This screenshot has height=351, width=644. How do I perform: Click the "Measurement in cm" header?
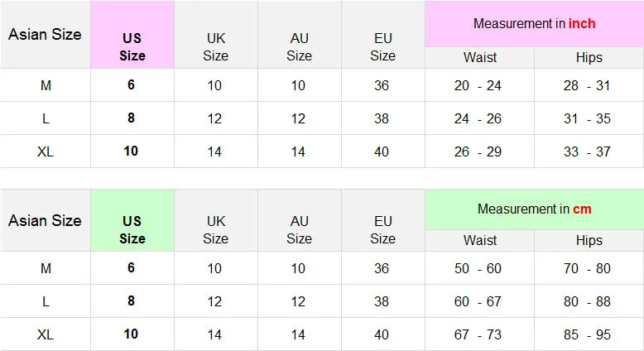534,209
